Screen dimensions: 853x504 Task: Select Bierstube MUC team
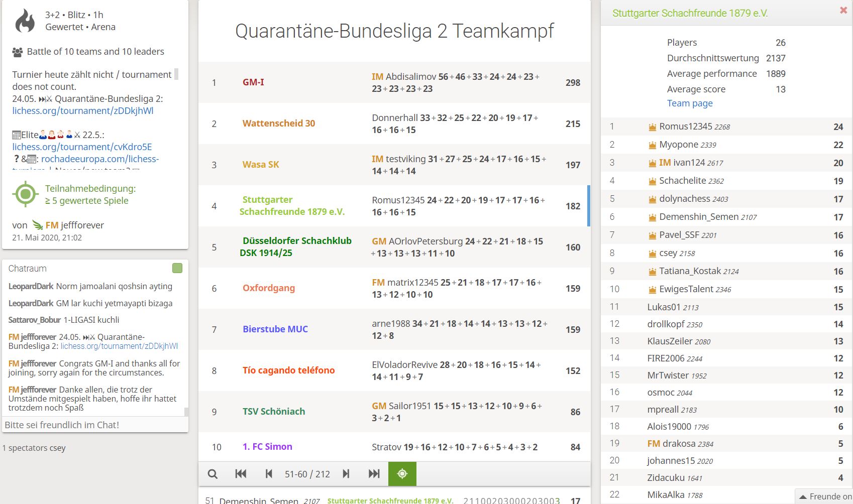[x=394, y=330]
